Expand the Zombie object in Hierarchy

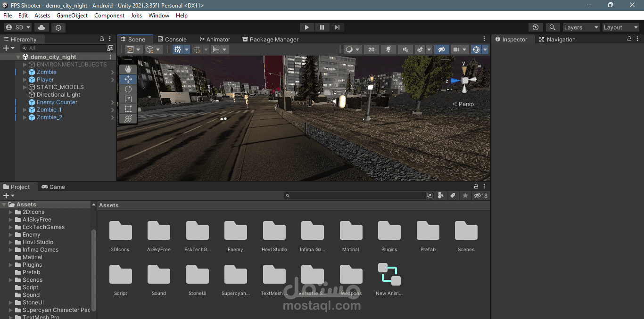pos(25,72)
